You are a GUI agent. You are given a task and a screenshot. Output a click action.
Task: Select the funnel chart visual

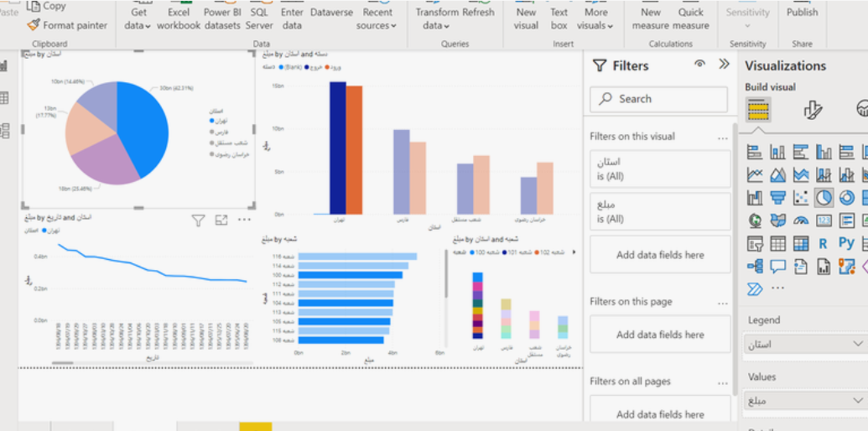pos(777,198)
